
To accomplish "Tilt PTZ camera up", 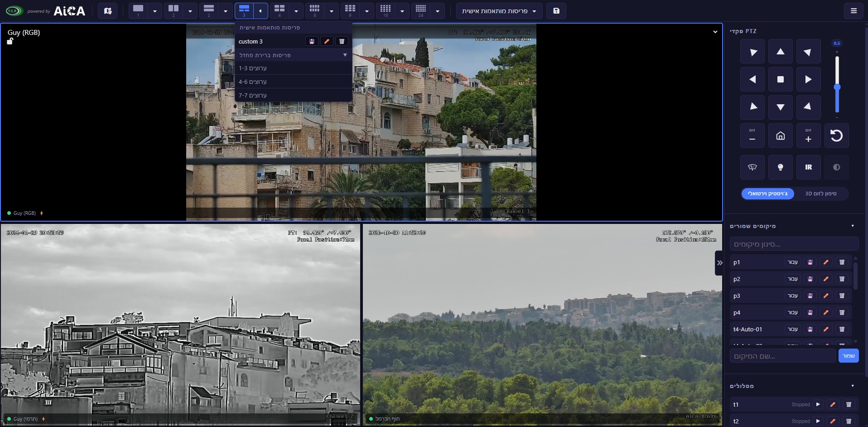I will [x=780, y=52].
